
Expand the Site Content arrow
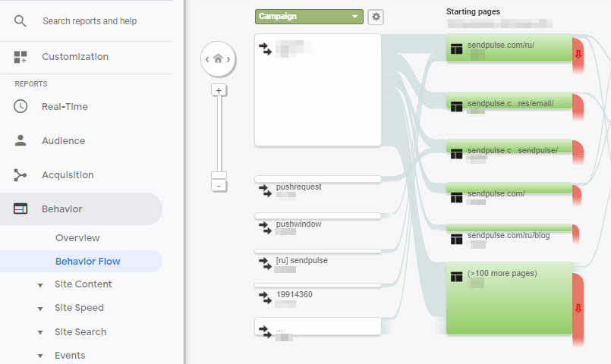point(40,285)
